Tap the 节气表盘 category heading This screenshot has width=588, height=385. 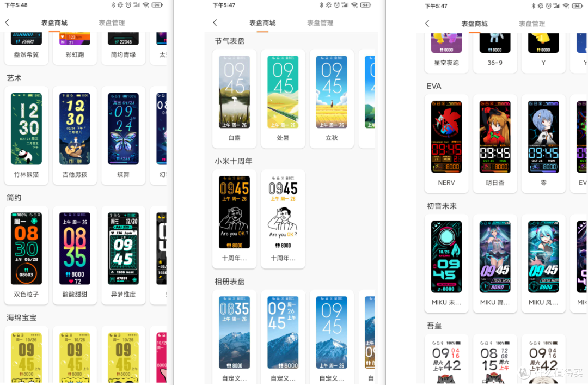(230, 41)
